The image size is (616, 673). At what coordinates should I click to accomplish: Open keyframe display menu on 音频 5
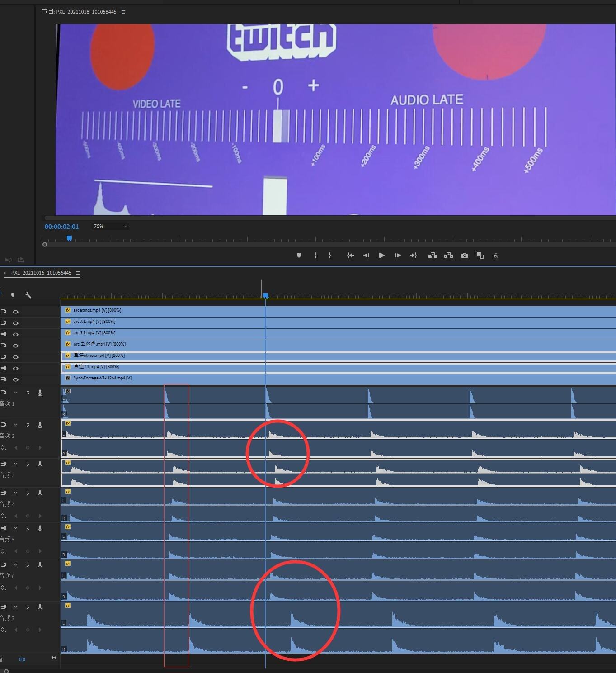tap(4, 551)
